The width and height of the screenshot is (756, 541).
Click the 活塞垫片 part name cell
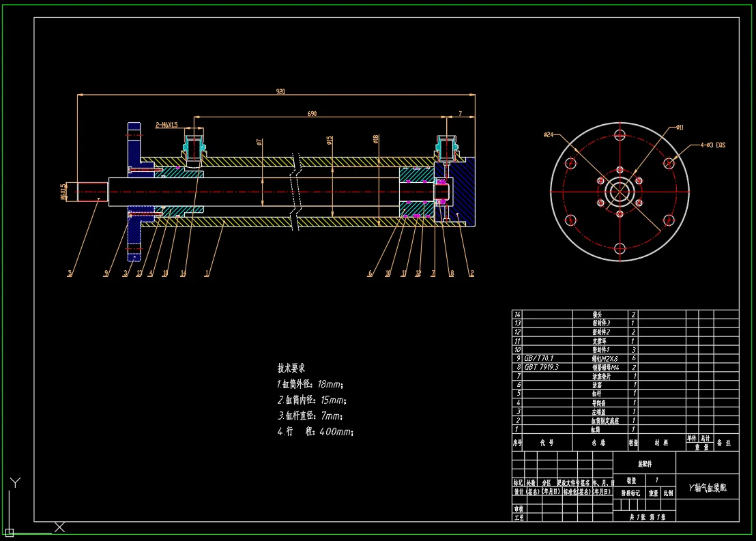(601, 376)
